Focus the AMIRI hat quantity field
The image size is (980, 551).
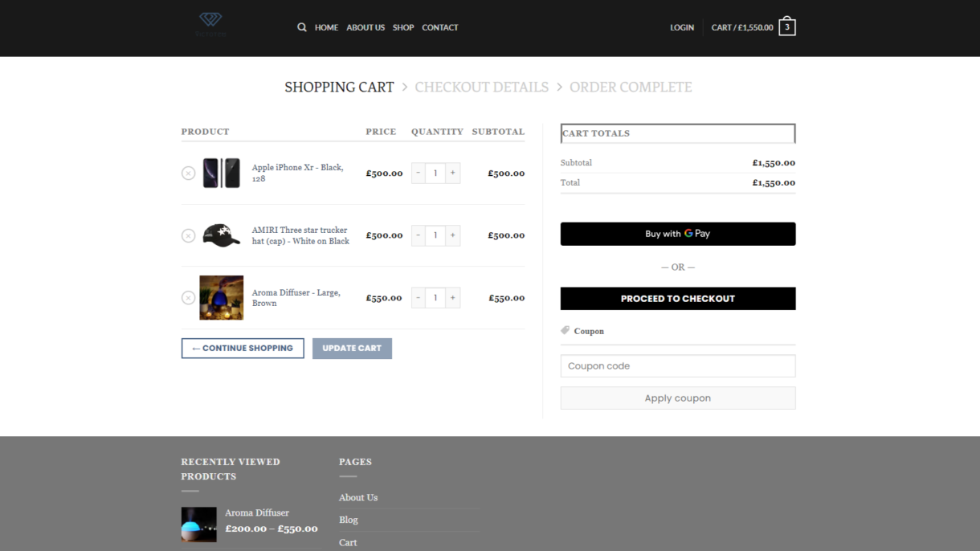click(435, 235)
